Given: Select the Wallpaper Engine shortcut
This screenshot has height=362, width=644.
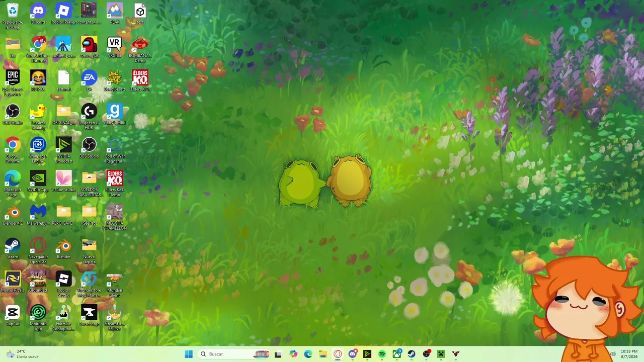Looking at the screenshot, I should tap(38, 150).
